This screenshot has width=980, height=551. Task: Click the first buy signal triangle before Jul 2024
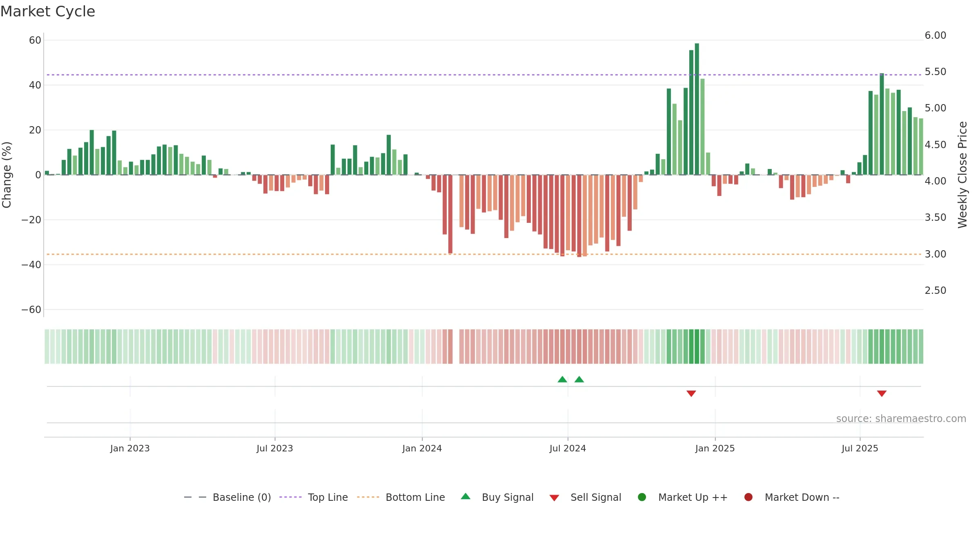(x=562, y=380)
